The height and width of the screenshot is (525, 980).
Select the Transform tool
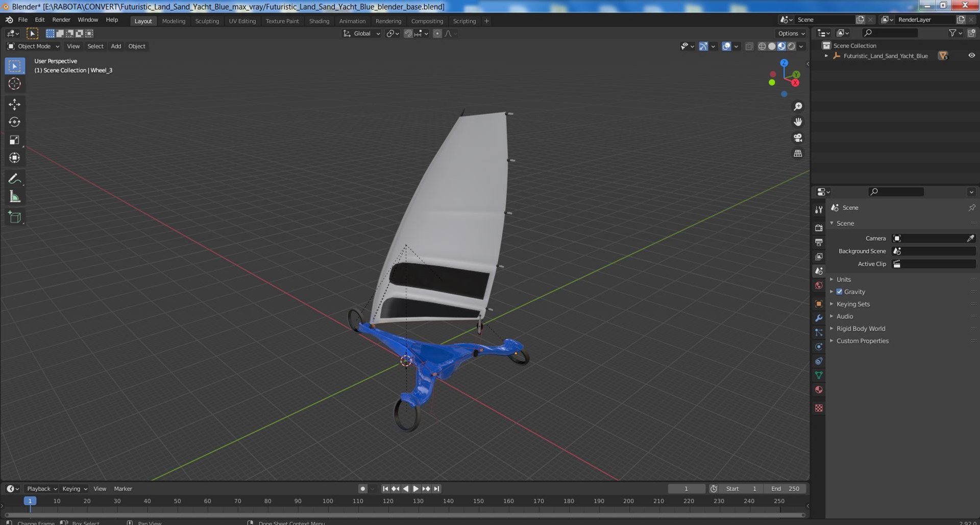pyautogui.click(x=15, y=158)
